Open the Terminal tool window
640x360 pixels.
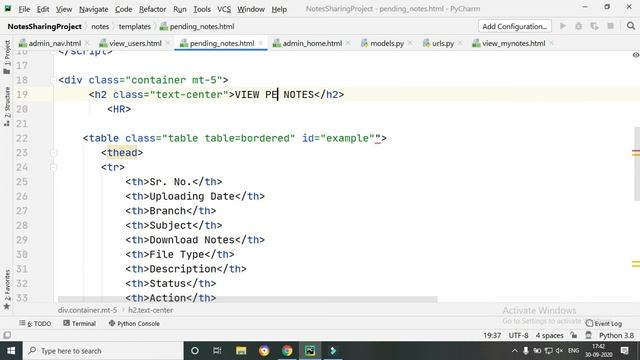[80, 324]
